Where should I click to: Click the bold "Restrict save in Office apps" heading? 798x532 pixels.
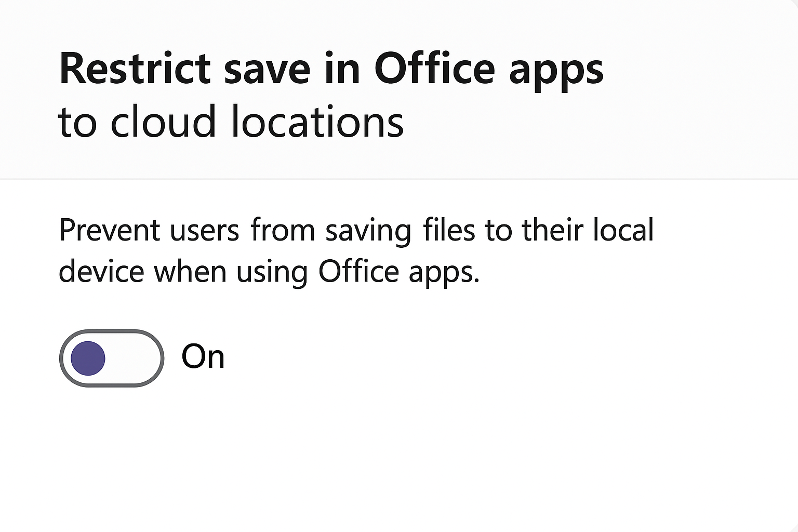point(331,69)
